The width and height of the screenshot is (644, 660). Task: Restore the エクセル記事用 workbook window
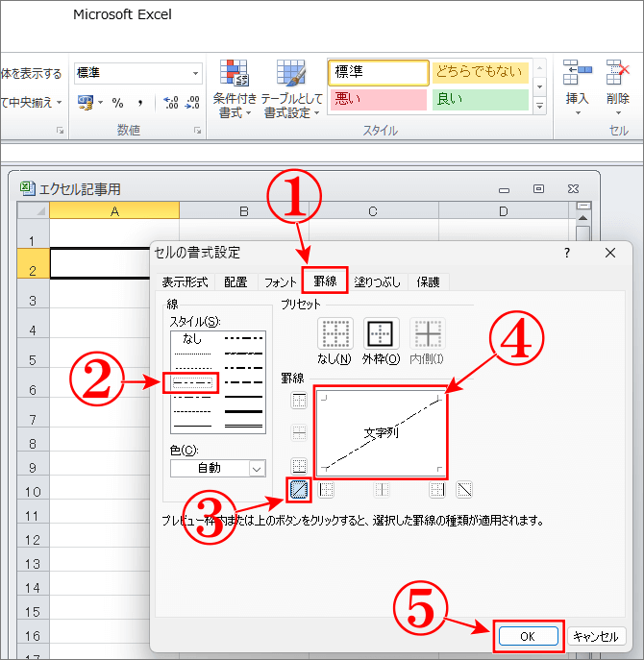[x=538, y=189]
